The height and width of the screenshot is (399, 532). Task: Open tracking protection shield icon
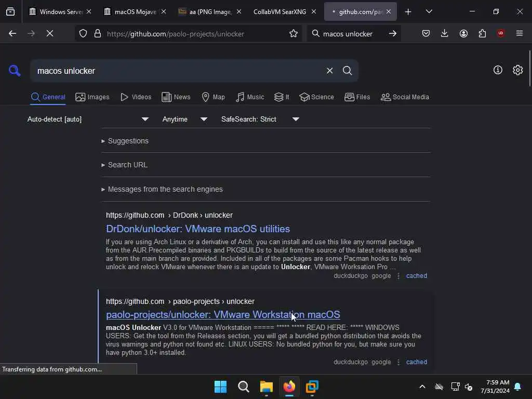coord(83,33)
